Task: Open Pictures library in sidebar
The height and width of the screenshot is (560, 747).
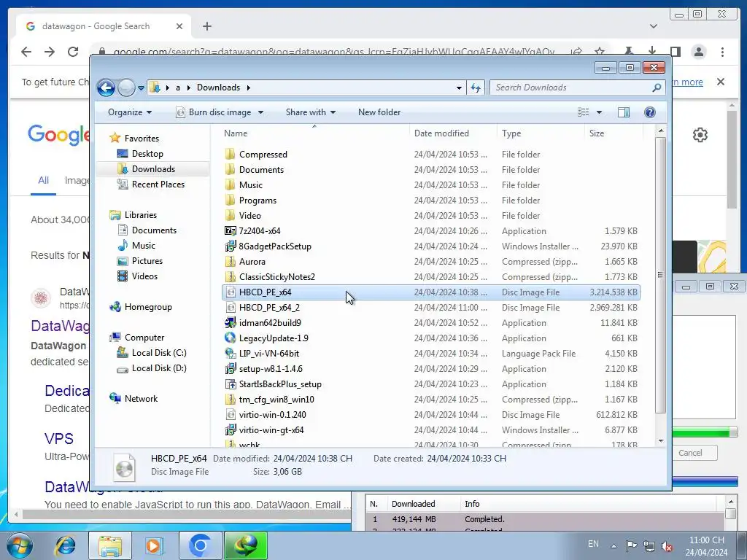Action: pyautogui.click(x=139, y=261)
